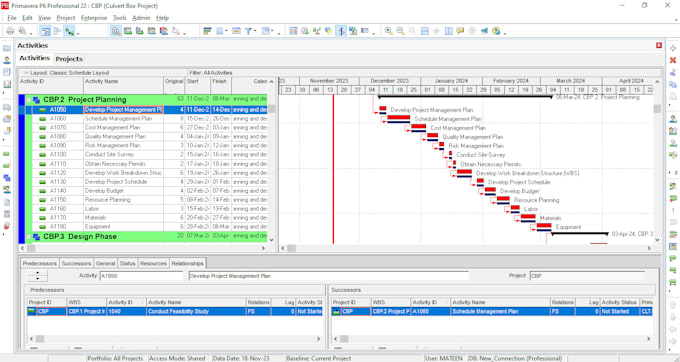680x362 pixels.
Task: Open the Columns toolbar icon
Action: click(x=220, y=31)
